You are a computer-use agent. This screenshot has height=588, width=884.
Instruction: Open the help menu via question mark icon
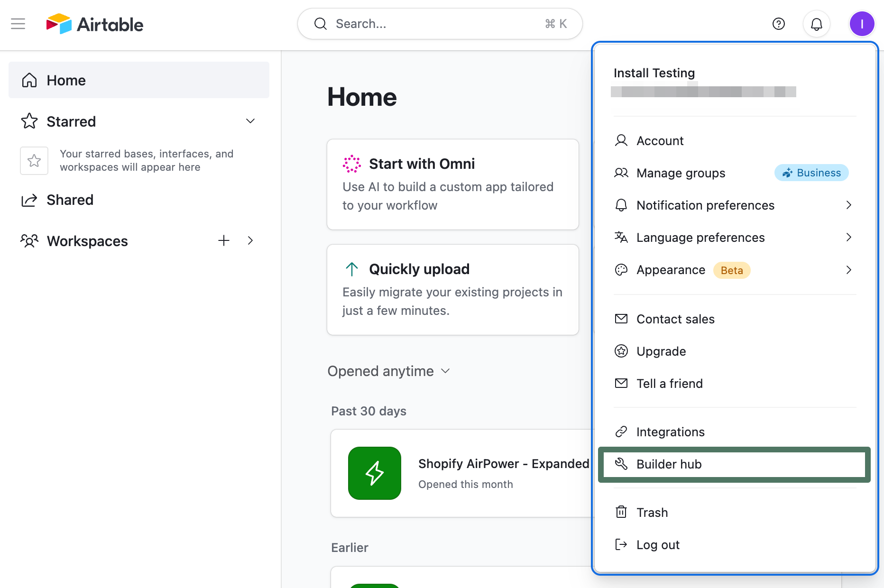click(x=778, y=24)
